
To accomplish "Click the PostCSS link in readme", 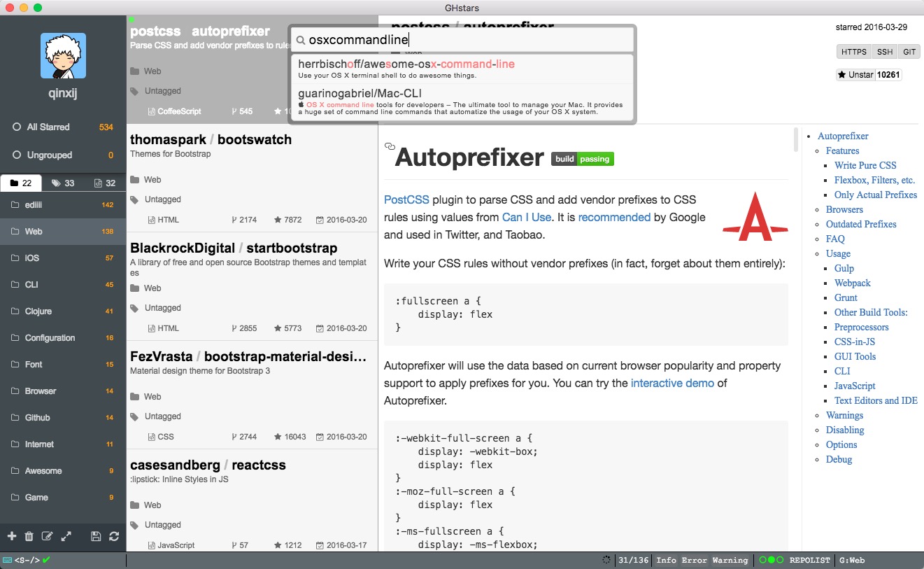I will click(x=406, y=199).
